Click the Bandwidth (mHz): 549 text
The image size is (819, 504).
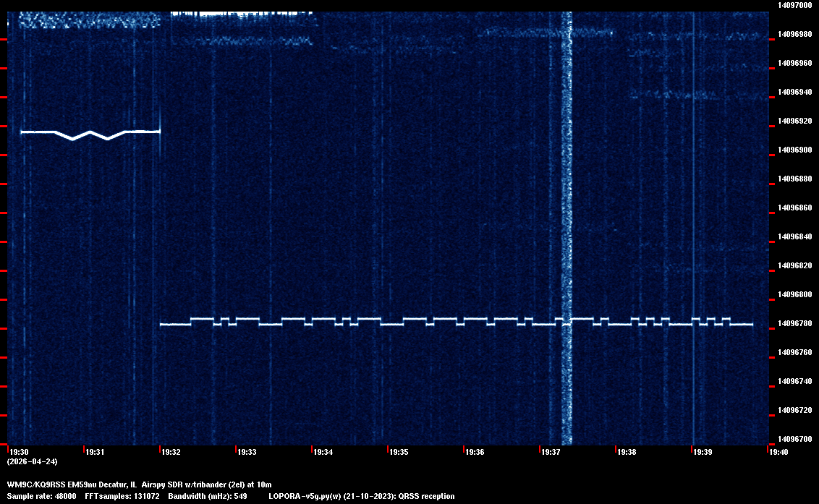(208, 496)
